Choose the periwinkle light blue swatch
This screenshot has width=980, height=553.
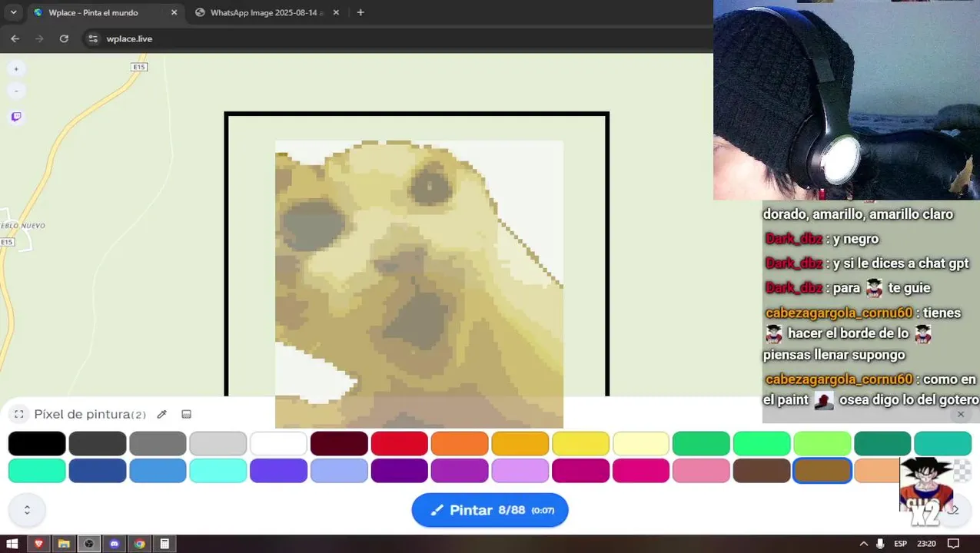[339, 470]
